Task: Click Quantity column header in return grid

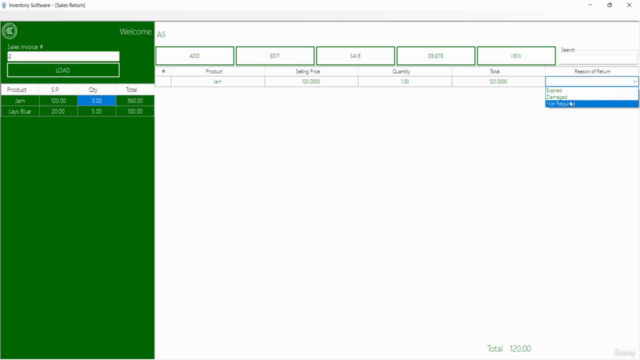Action: click(x=405, y=71)
